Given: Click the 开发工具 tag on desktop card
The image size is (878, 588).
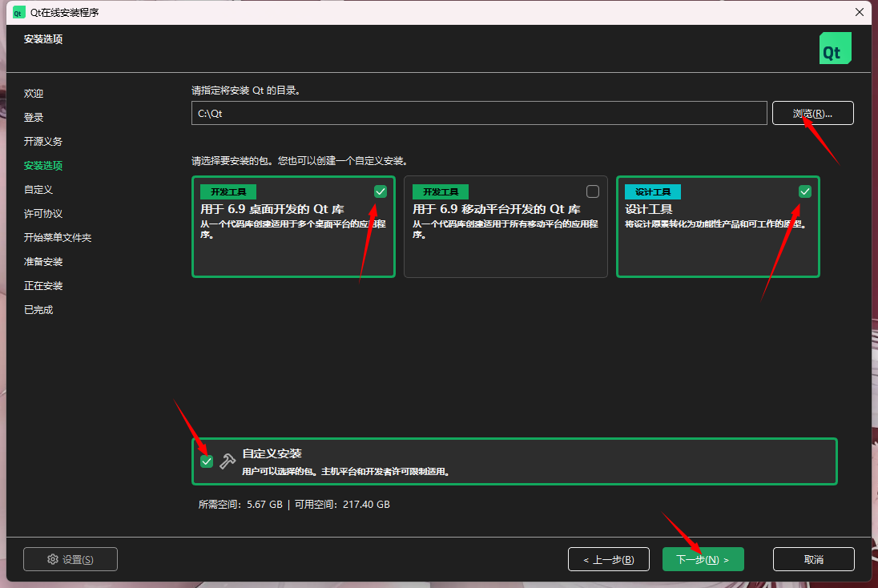Looking at the screenshot, I should point(228,192).
